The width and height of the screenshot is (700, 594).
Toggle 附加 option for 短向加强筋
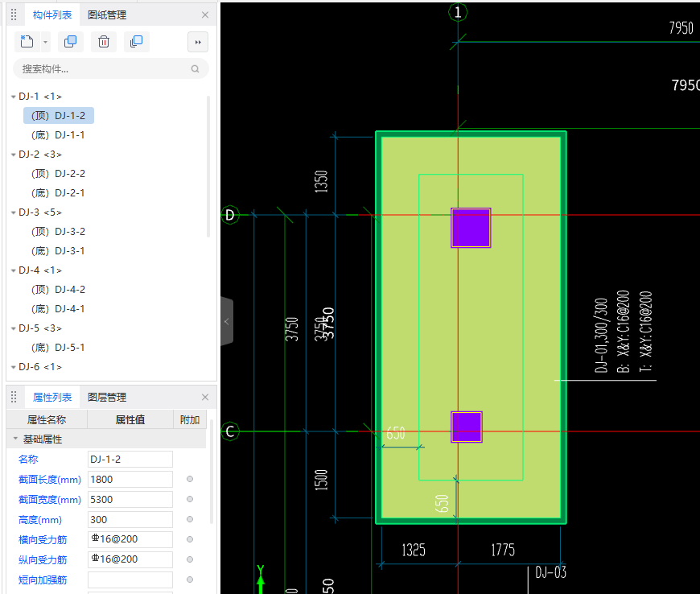tap(190, 580)
